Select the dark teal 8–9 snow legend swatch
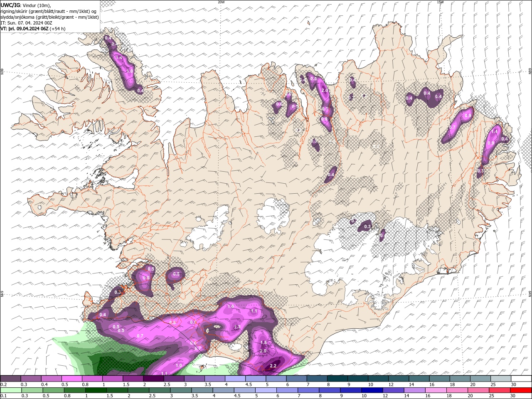 pos(337,379)
